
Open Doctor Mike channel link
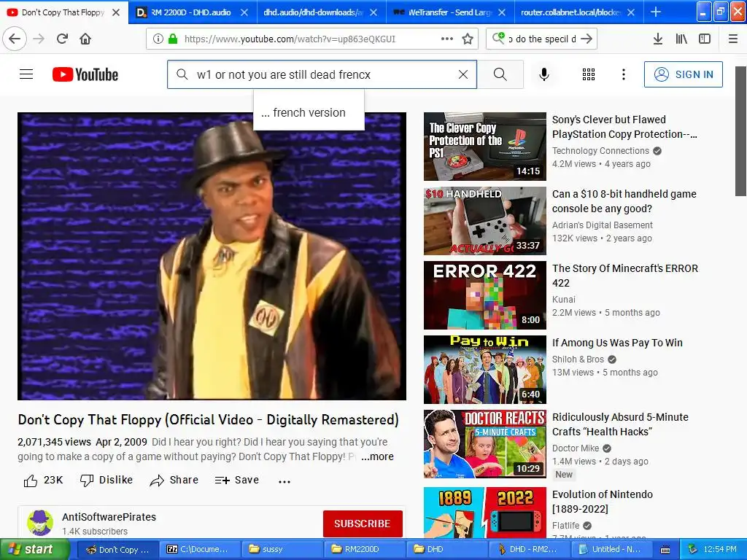[x=576, y=448]
